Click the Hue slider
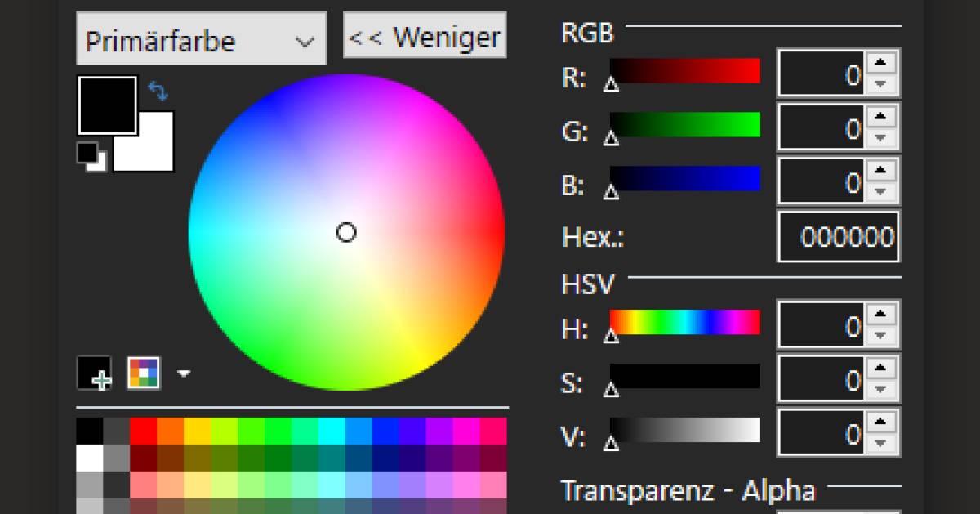980x514 pixels. point(684,323)
